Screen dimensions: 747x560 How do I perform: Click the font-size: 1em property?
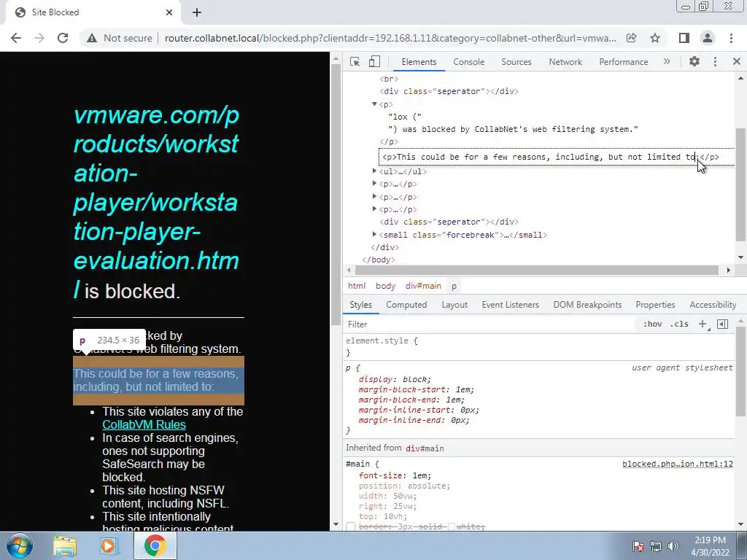tap(395, 475)
